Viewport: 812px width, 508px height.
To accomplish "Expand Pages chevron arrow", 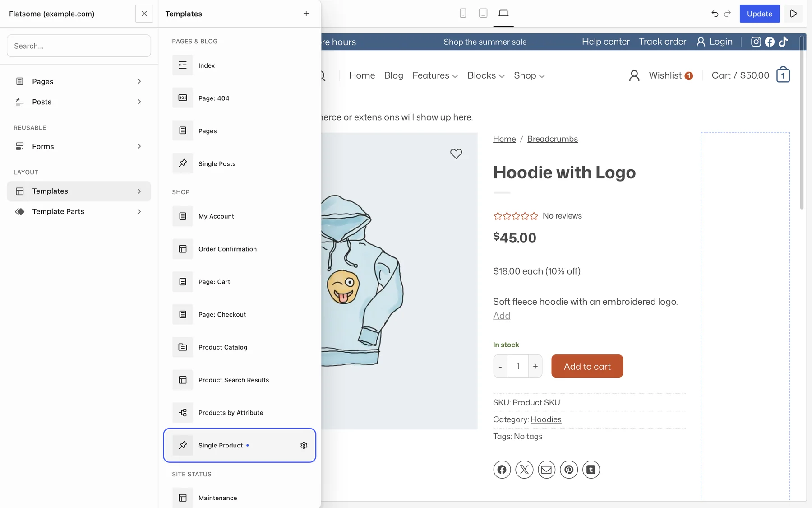I will (139, 81).
